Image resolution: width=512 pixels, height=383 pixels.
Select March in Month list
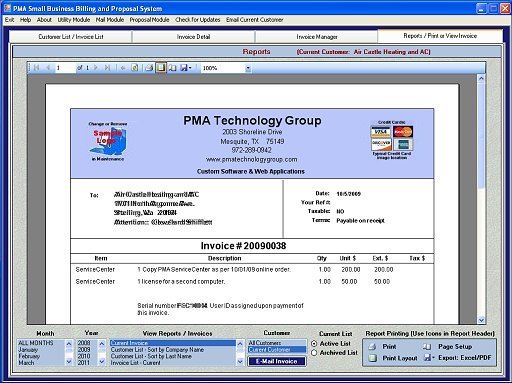[41, 362]
